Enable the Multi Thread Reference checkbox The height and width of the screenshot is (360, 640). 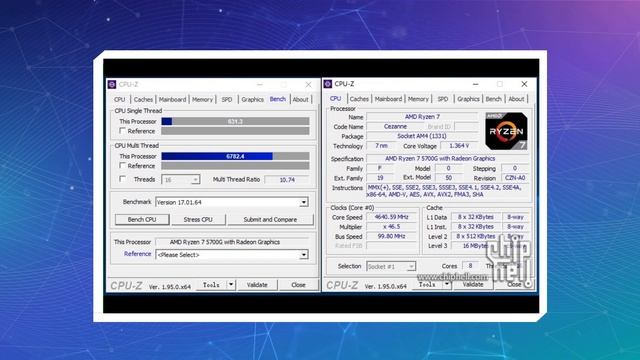[122, 166]
